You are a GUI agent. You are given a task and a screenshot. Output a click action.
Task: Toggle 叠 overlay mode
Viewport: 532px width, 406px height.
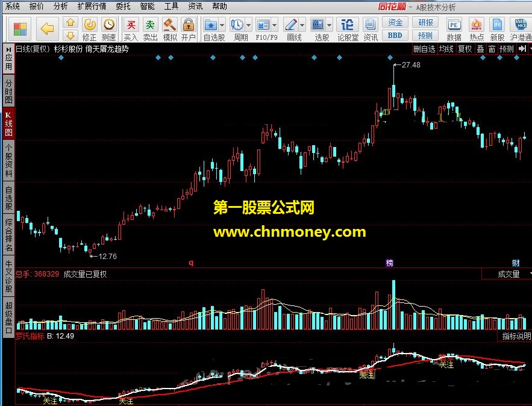(x=480, y=49)
